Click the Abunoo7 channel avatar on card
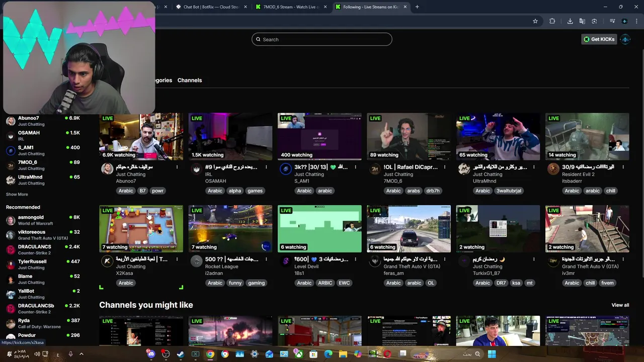Screen dimensions: 644x362 click(107, 169)
